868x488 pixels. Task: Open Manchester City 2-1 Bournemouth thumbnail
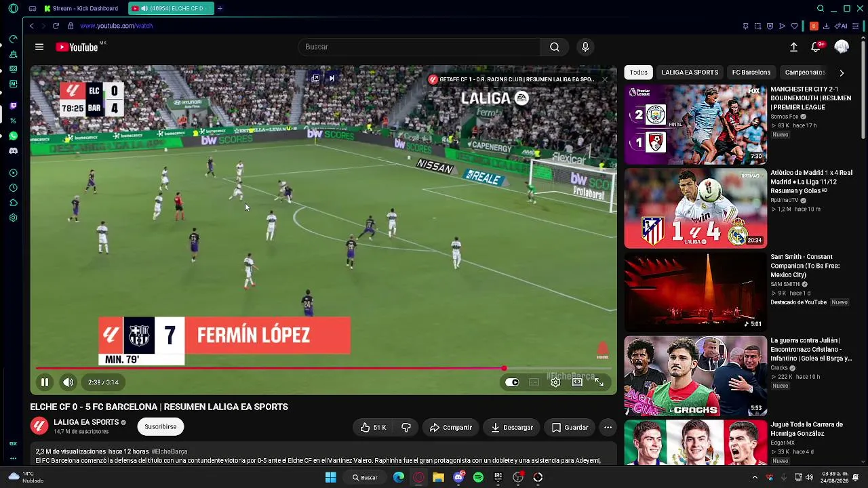pyautogui.click(x=695, y=125)
